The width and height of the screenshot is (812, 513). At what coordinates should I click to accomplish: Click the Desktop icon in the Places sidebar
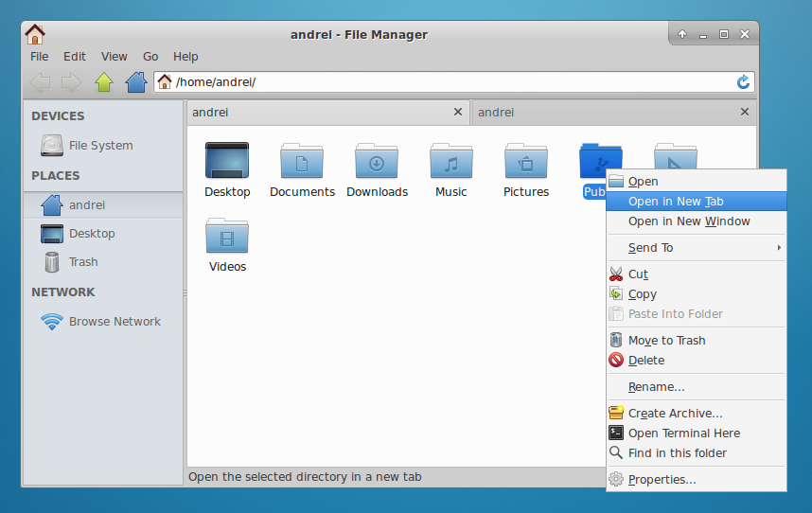click(52, 234)
